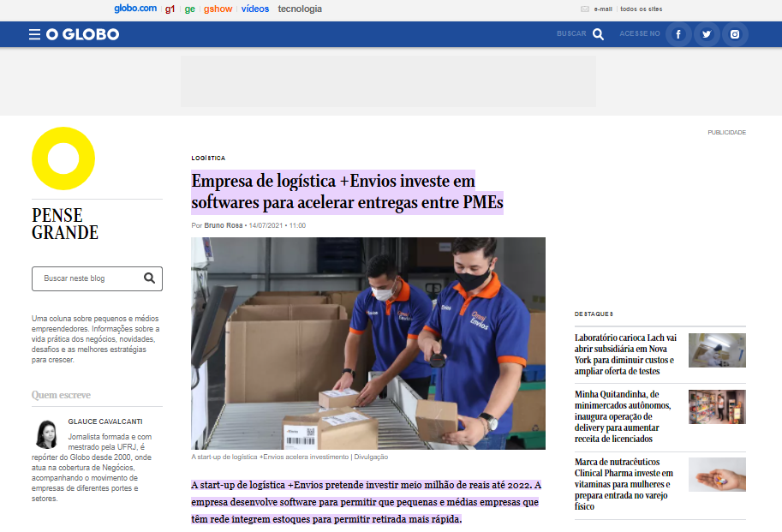This screenshot has height=532, width=782.
Task: Click the e-mail link
Action: click(x=603, y=9)
